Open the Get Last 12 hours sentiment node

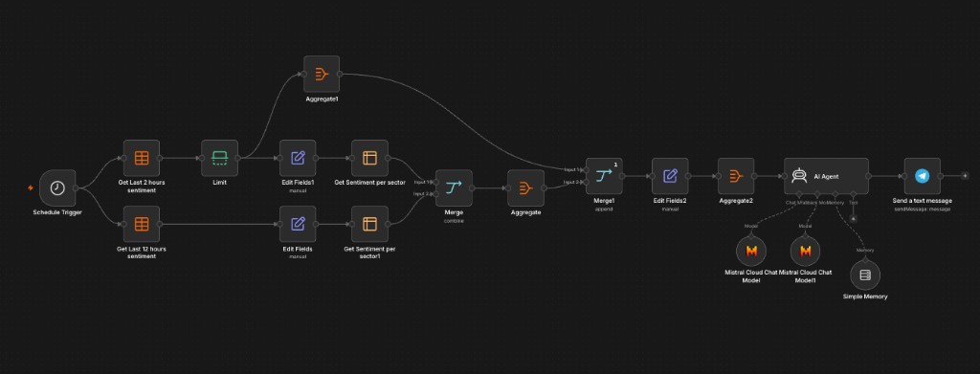click(142, 224)
